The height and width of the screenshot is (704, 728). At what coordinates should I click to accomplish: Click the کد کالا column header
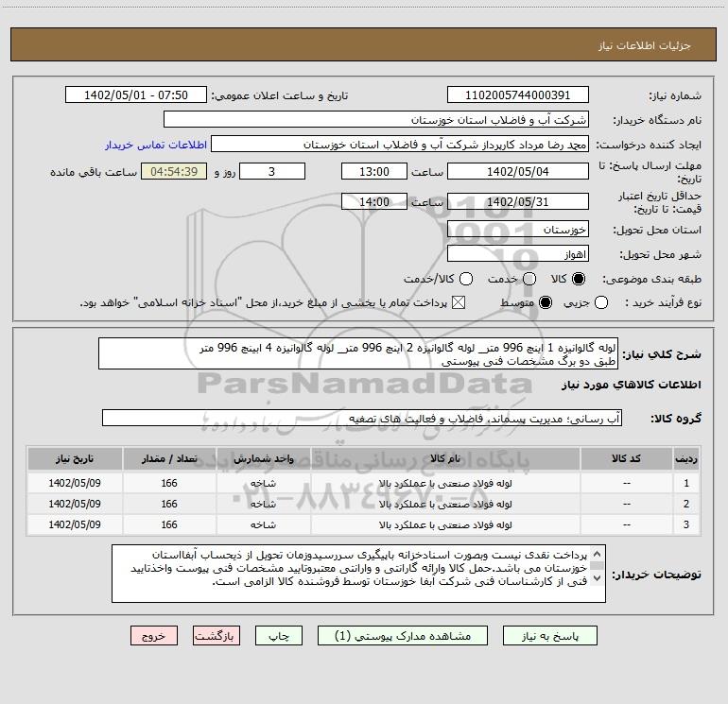click(626, 458)
